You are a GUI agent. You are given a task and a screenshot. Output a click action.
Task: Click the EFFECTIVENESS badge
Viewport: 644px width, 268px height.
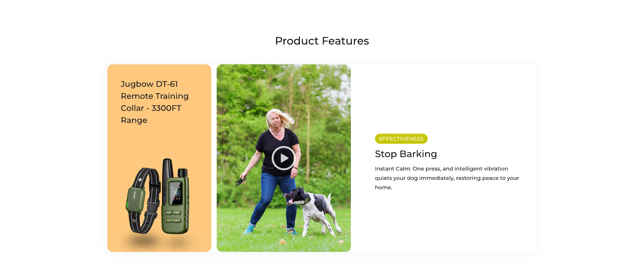(401, 139)
